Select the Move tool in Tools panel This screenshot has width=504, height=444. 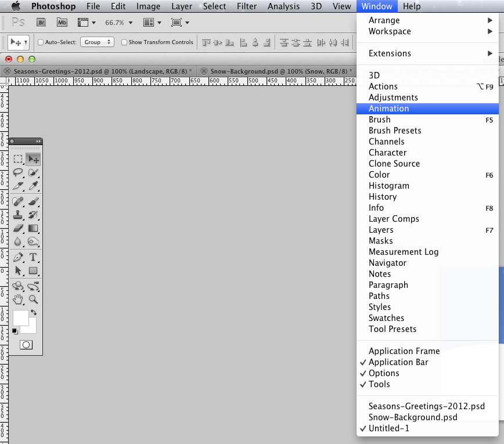click(x=33, y=159)
